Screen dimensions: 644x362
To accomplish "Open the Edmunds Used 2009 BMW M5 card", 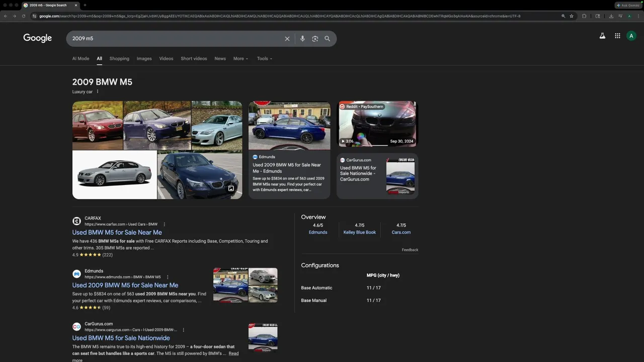I will (x=289, y=150).
